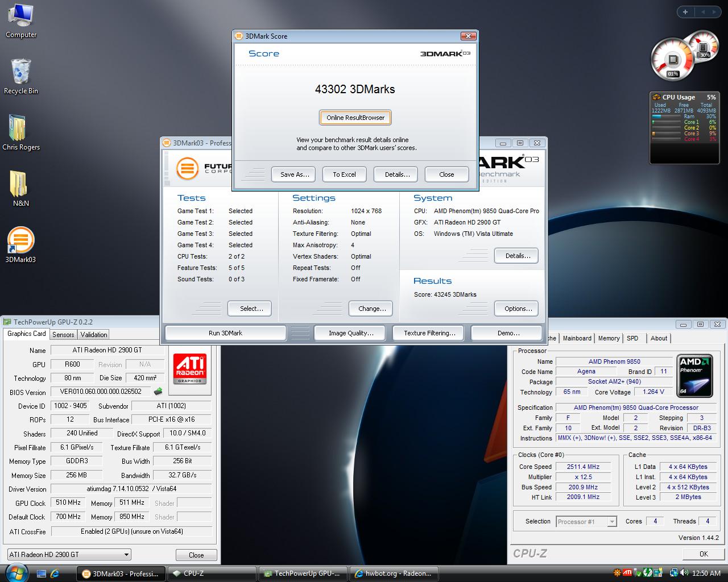
Task: Open the ATI Catalyst tray icon
Action: (x=627, y=573)
